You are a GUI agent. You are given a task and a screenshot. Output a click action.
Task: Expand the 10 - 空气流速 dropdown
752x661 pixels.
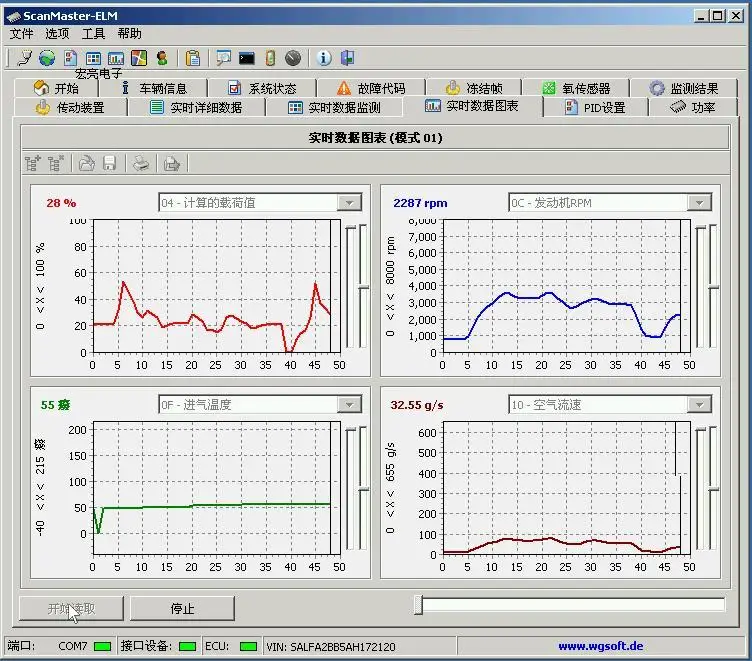(699, 405)
